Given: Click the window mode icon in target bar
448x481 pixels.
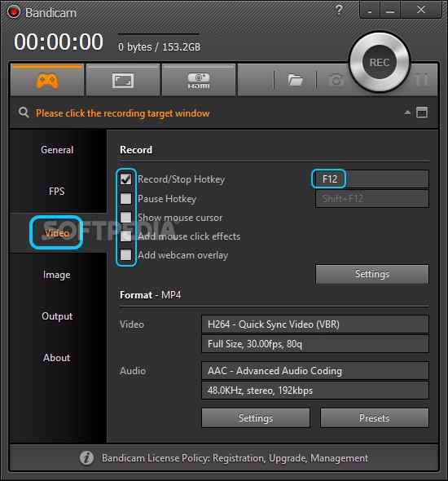Looking at the screenshot, I should click(x=422, y=113).
